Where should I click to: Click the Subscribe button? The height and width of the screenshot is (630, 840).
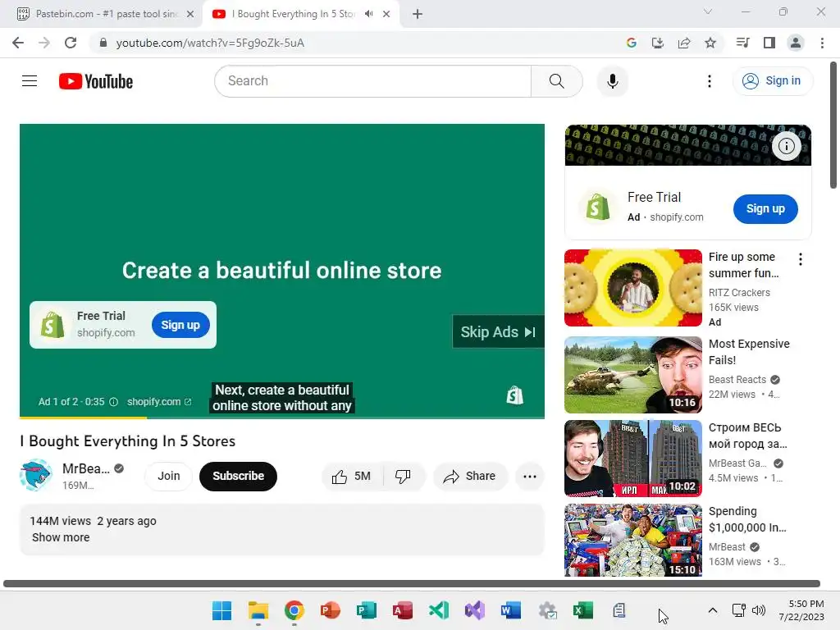239,477
